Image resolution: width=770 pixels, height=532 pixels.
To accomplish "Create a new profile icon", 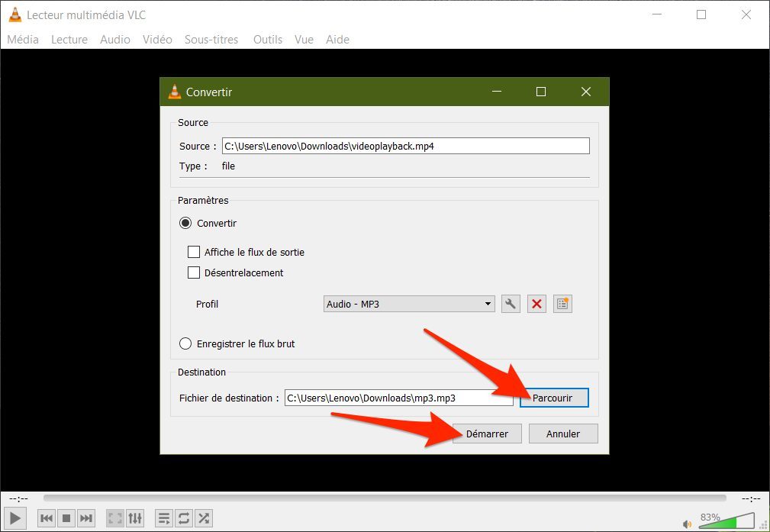I will pyautogui.click(x=562, y=304).
